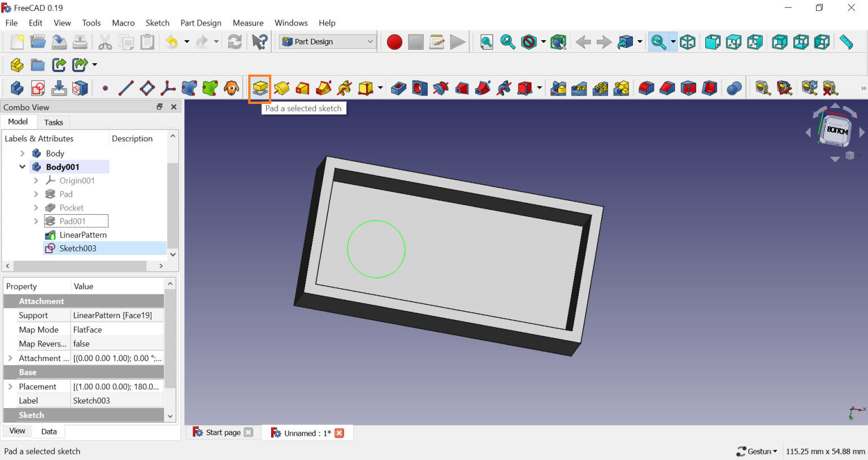
Task: Open the Gesture navigation style button
Action: tap(757, 451)
